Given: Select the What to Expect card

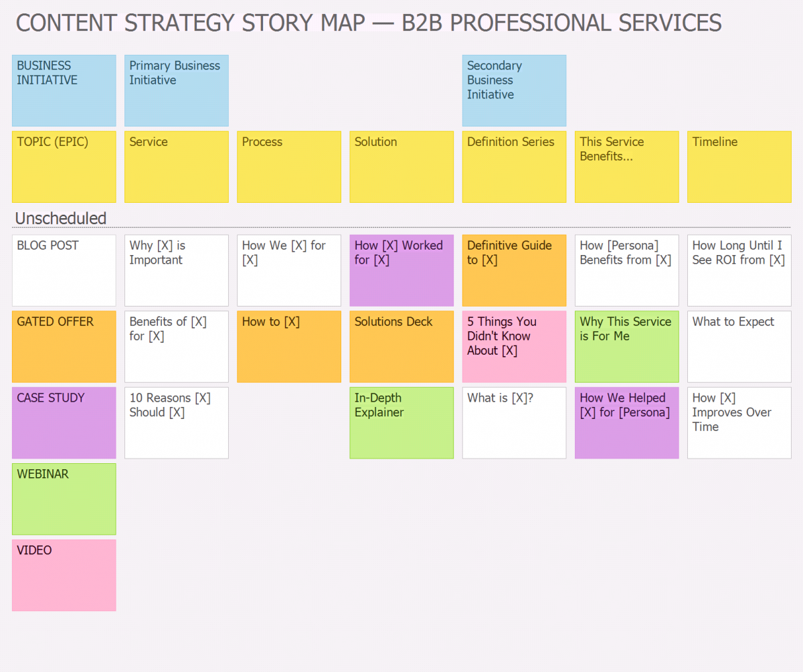Looking at the screenshot, I should pyautogui.click(x=739, y=347).
